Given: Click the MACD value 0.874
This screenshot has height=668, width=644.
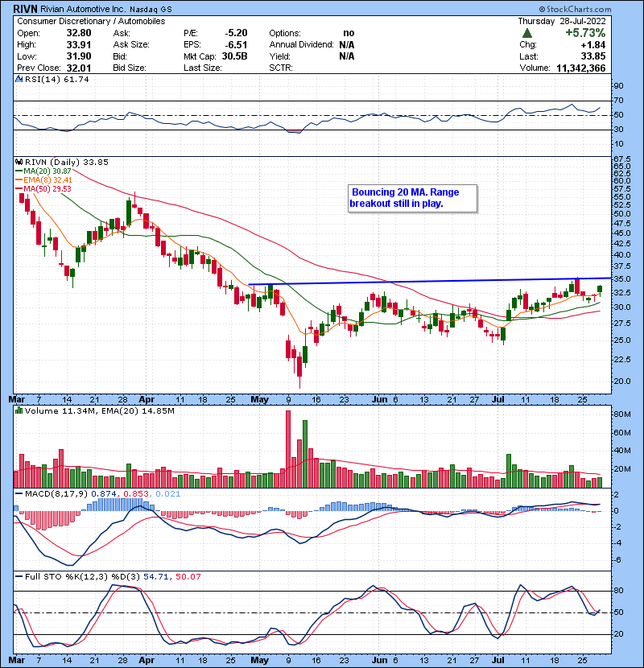Looking at the screenshot, I should click(x=104, y=494).
